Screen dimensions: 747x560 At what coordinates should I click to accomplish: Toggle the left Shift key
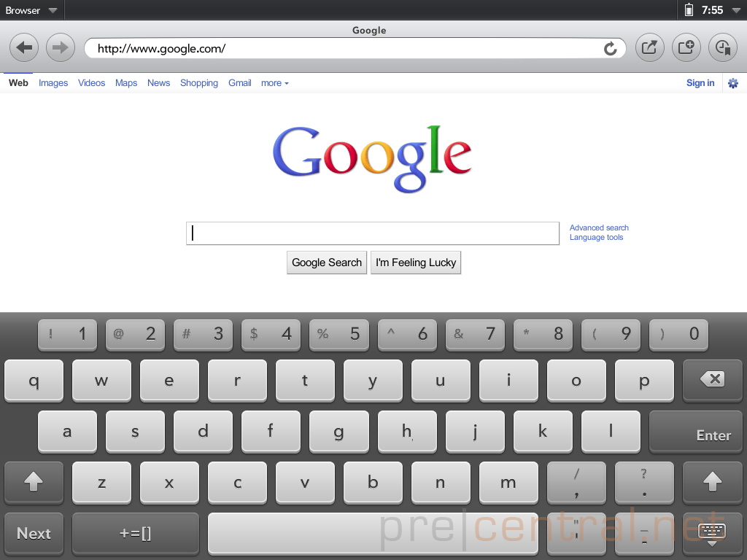pos(34,482)
